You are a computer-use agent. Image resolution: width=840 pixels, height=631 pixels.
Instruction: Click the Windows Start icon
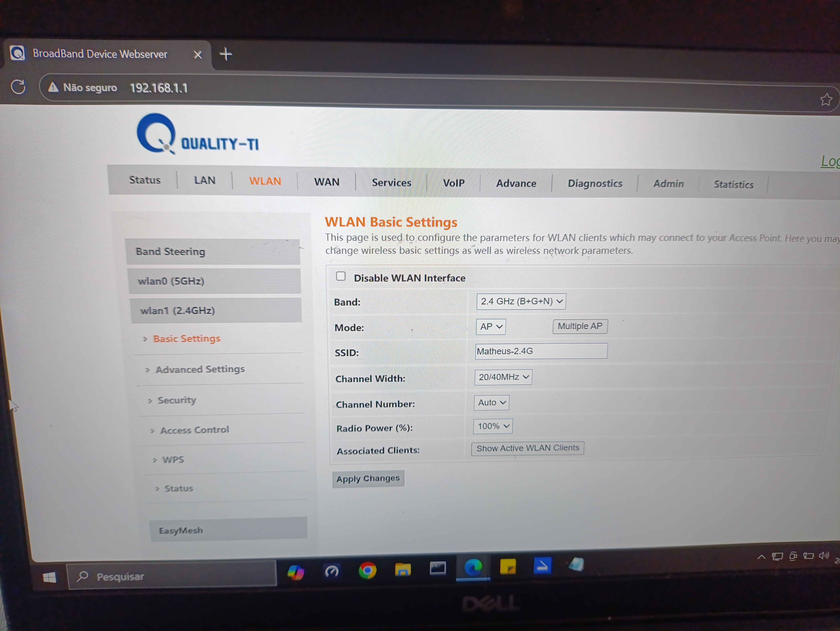(x=49, y=578)
